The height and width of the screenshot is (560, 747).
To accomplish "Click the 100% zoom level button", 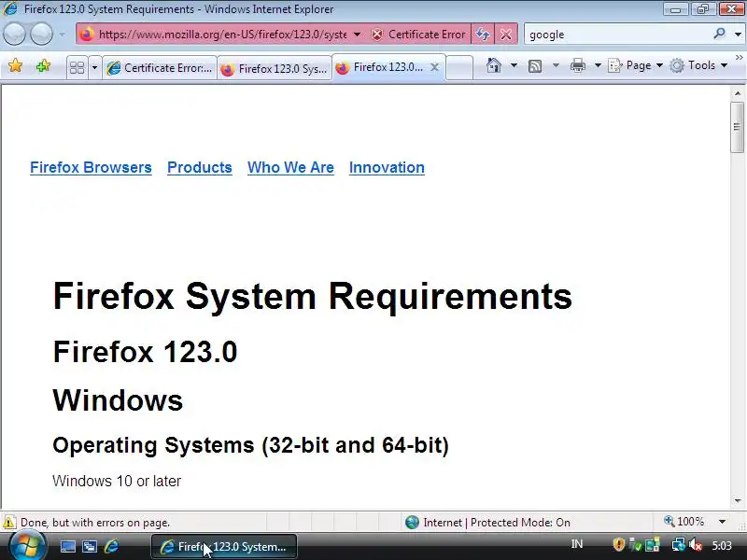I will [684, 522].
